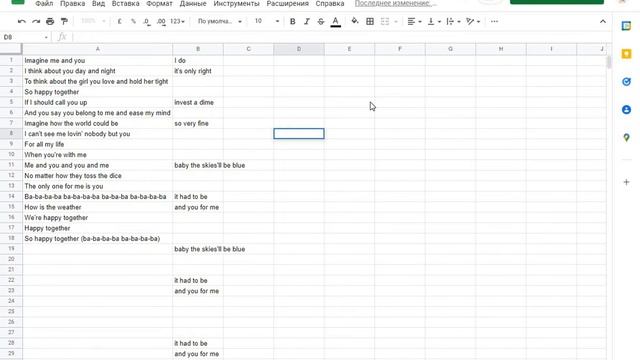
Task: Open the Справка menu
Action: click(330, 4)
